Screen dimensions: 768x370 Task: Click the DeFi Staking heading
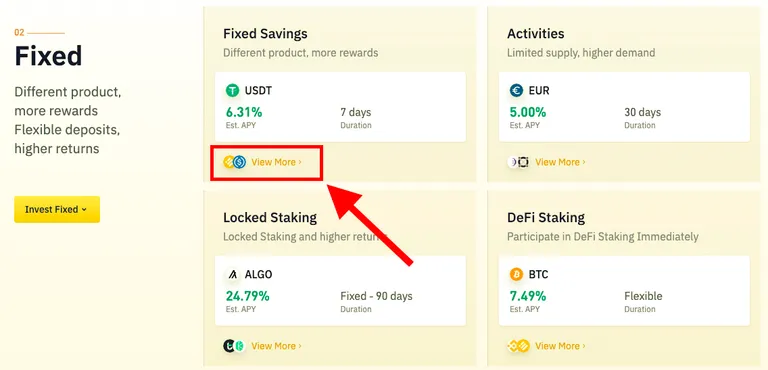coord(546,218)
